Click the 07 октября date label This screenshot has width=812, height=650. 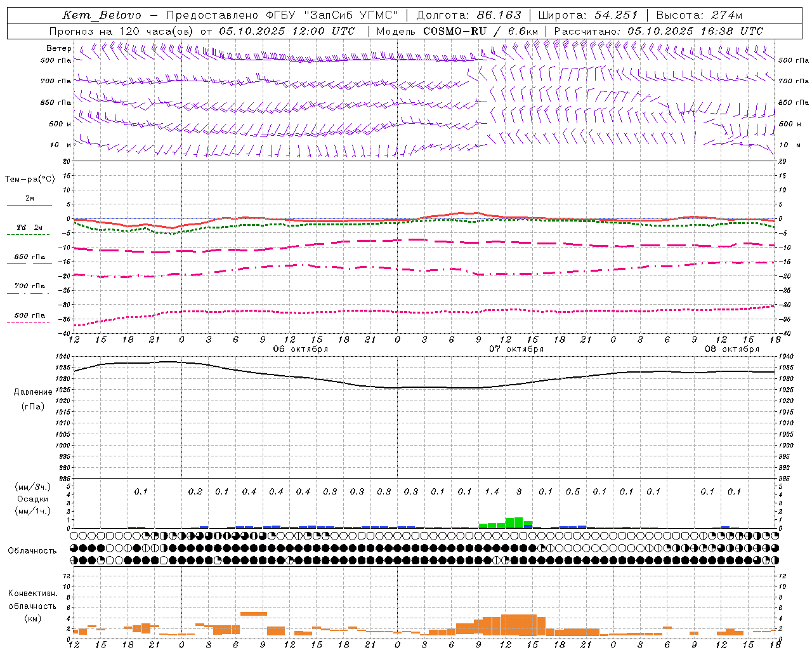pyautogui.click(x=516, y=349)
